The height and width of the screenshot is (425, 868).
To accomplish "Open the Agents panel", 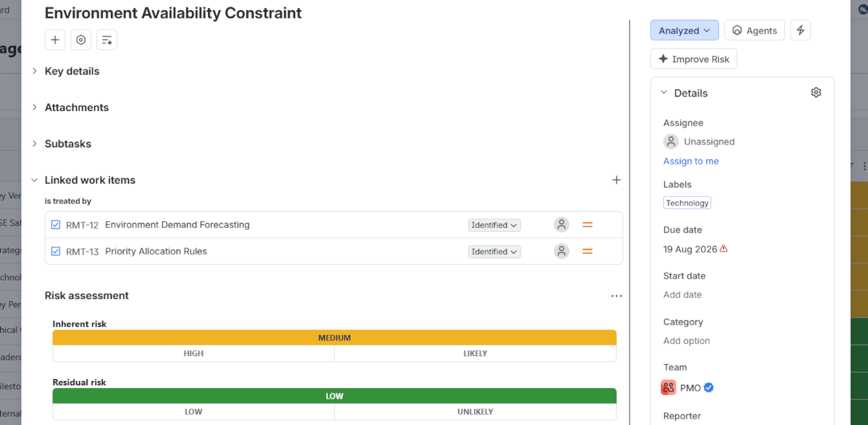I will [754, 30].
